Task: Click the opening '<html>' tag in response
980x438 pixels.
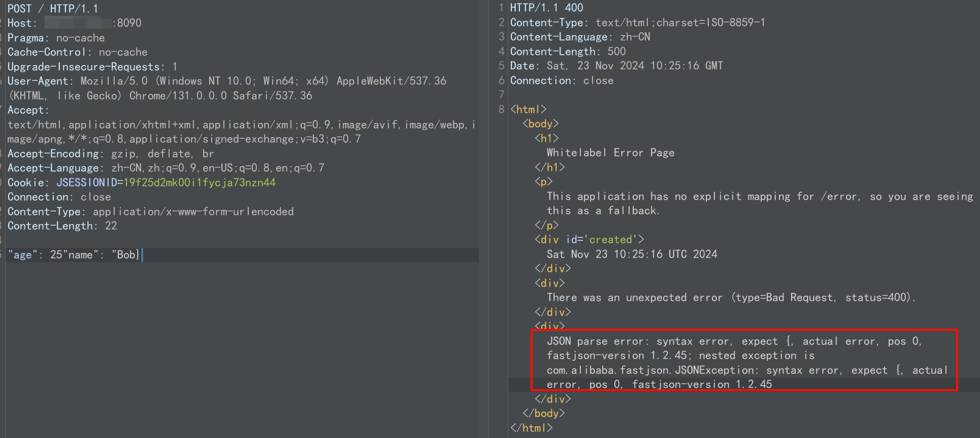Action: pos(529,109)
